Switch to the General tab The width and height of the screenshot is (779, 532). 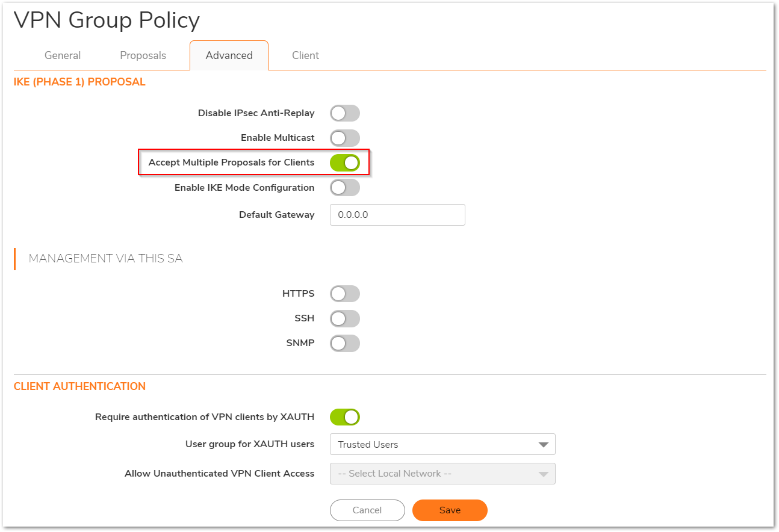pos(63,55)
